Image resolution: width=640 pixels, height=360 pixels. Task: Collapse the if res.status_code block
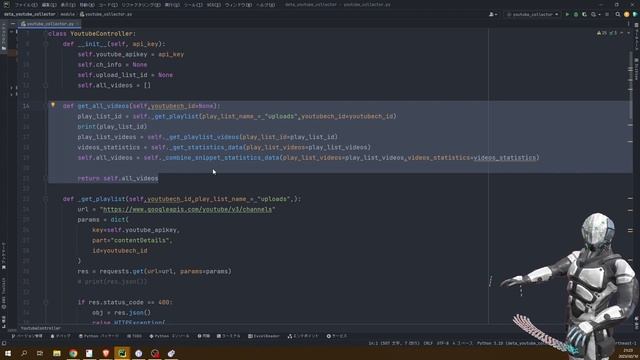(46, 302)
